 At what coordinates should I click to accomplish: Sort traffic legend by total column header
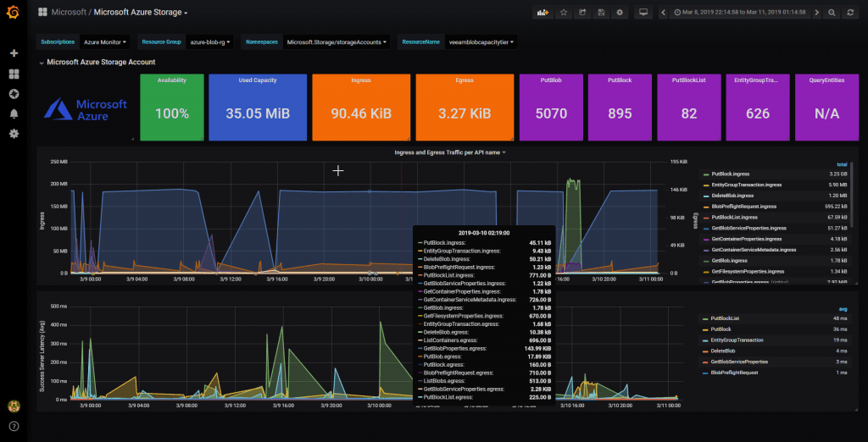[x=842, y=164]
